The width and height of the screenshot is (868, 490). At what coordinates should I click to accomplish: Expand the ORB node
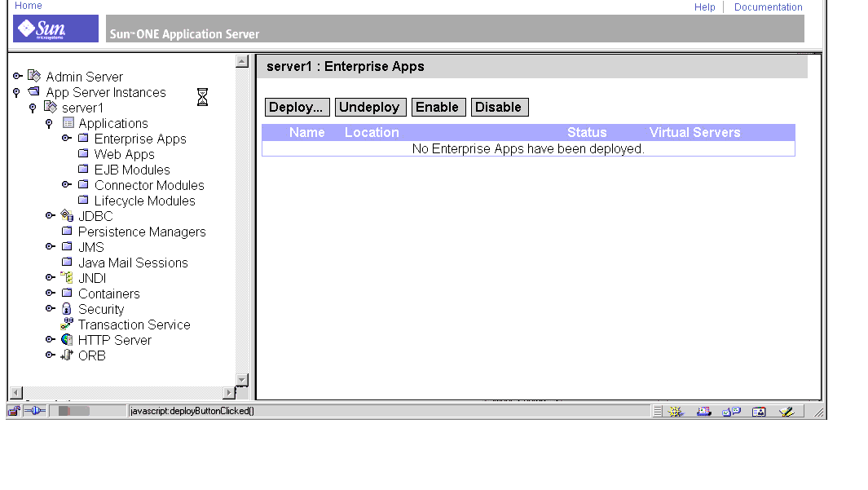51,355
